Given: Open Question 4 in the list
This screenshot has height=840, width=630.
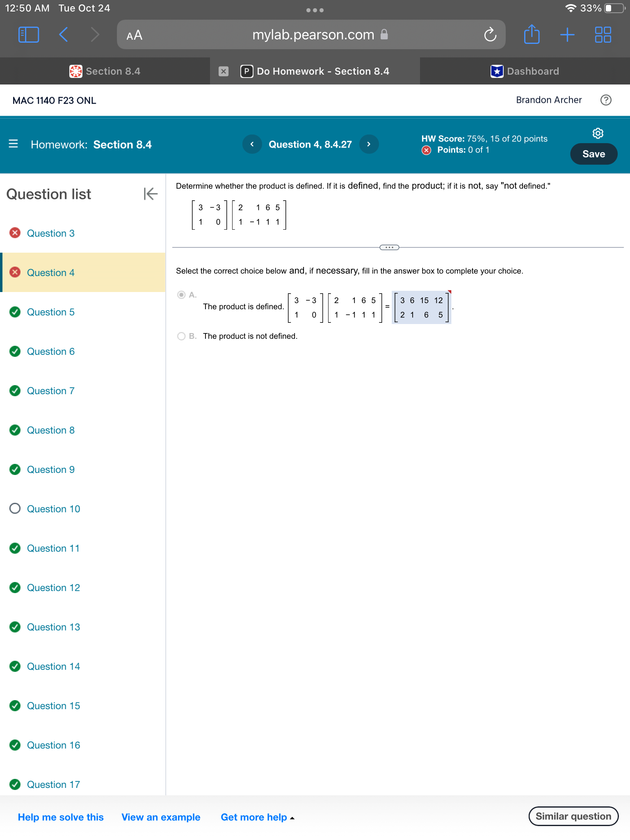Looking at the screenshot, I should (83, 272).
